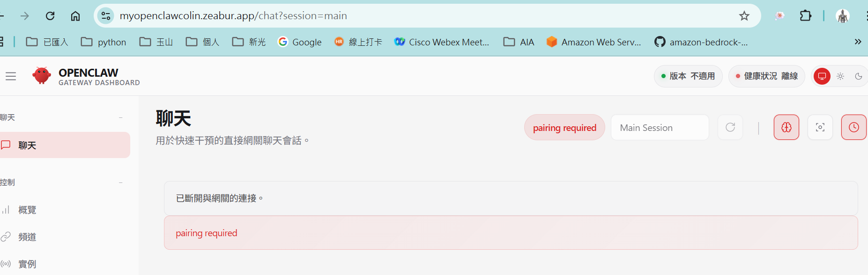The width and height of the screenshot is (868, 275).
Task: Select 聊天 in the sidebar
Action: (x=65, y=145)
